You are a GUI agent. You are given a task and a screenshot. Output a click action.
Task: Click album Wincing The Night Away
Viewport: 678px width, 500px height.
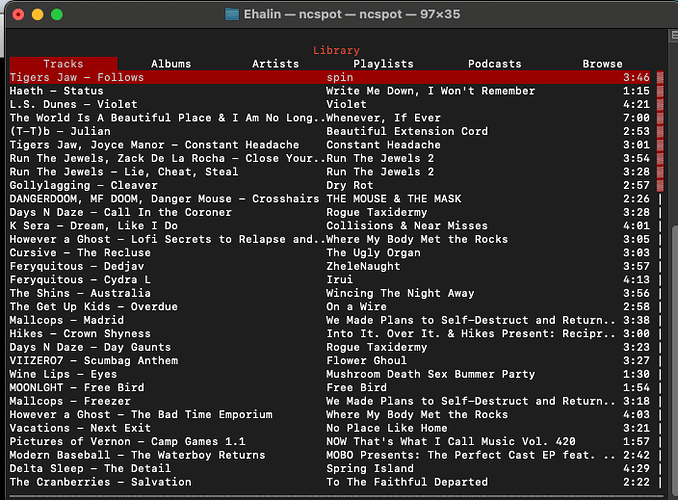[x=400, y=293]
